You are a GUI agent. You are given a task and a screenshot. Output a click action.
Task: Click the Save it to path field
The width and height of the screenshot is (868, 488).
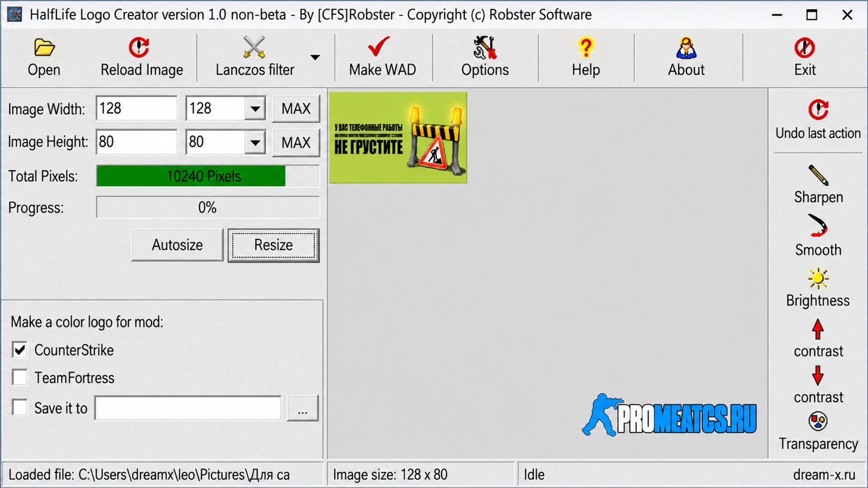[x=188, y=408]
